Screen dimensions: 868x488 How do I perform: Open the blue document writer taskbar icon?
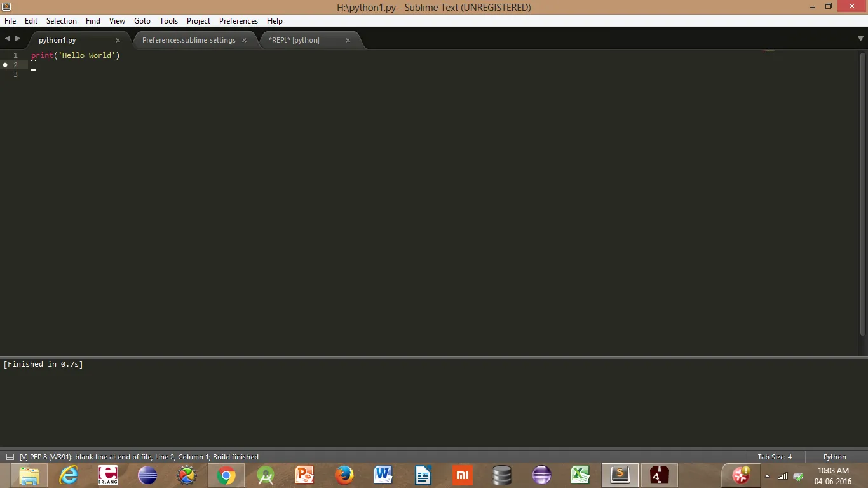click(x=423, y=475)
